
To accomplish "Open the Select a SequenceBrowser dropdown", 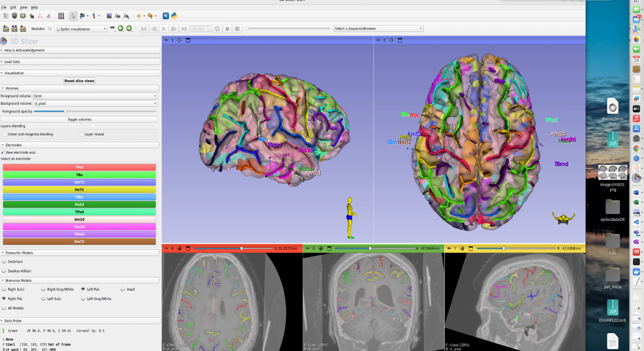I will click(378, 28).
